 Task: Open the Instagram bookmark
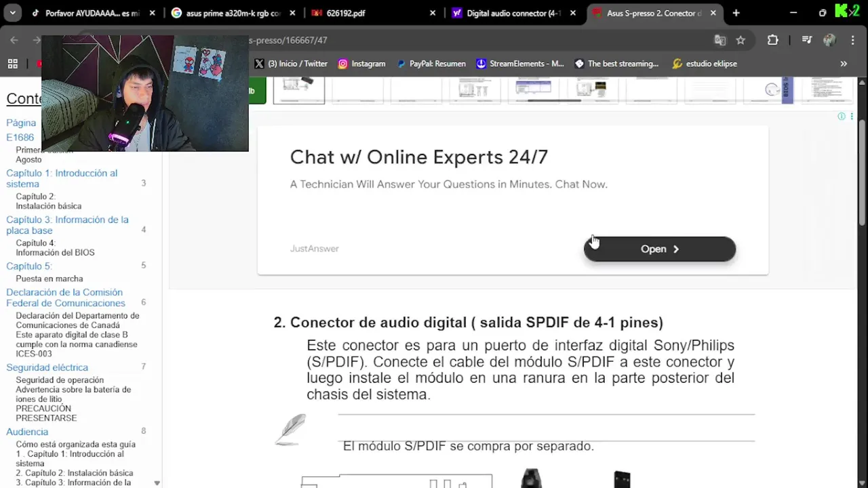[361, 64]
